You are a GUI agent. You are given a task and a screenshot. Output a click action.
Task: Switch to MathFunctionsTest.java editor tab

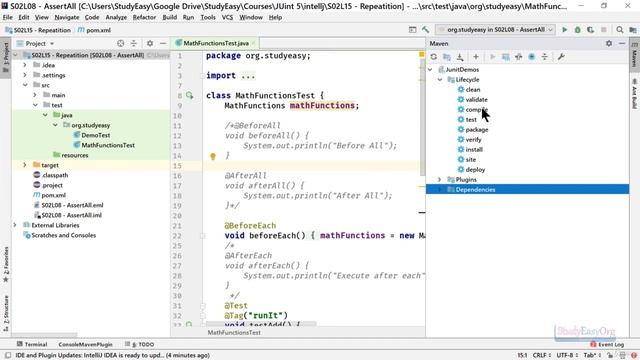point(216,43)
